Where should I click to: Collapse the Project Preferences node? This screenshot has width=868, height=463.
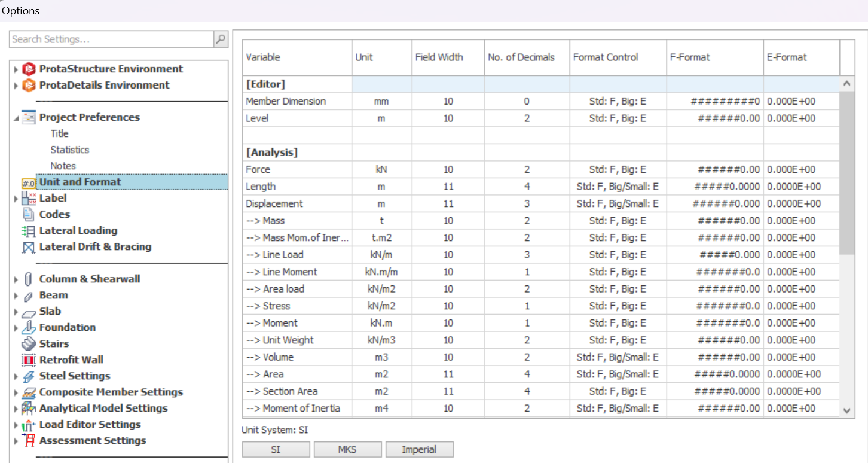[x=16, y=118]
